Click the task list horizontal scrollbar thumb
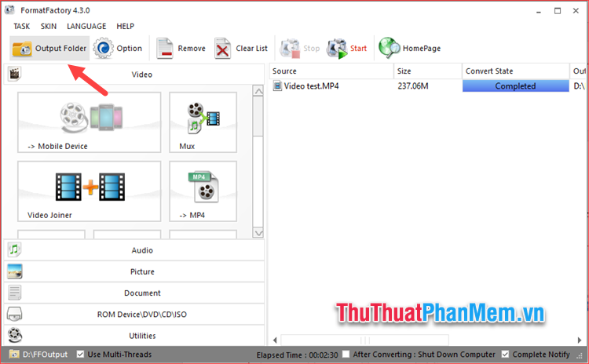Viewport: 589px width, 364px height. click(364, 340)
